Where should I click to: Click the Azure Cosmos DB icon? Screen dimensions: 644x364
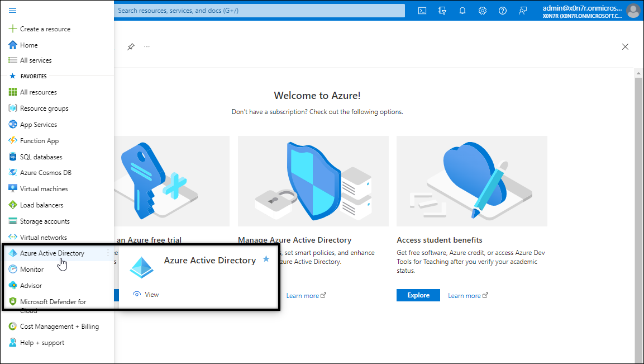pyautogui.click(x=13, y=173)
